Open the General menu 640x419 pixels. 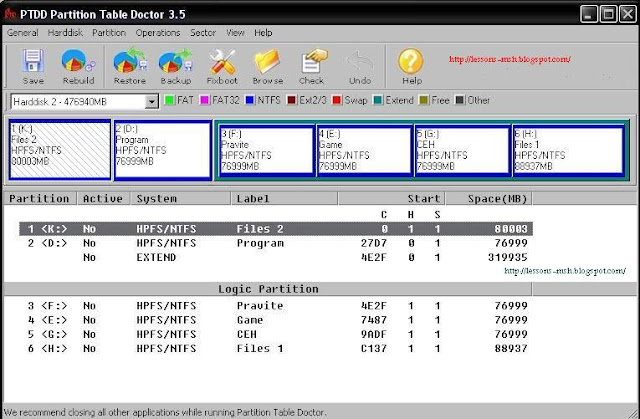click(22, 33)
